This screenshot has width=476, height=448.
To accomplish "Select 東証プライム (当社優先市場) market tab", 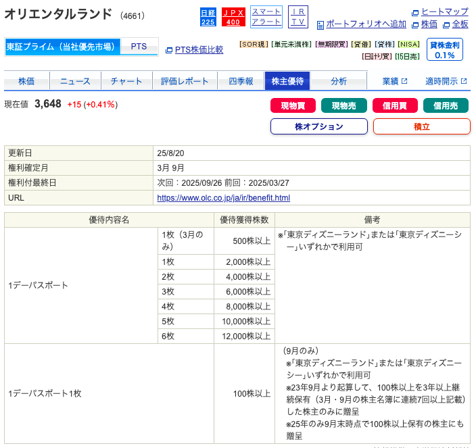I will pyautogui.click(x=62, y=47).
